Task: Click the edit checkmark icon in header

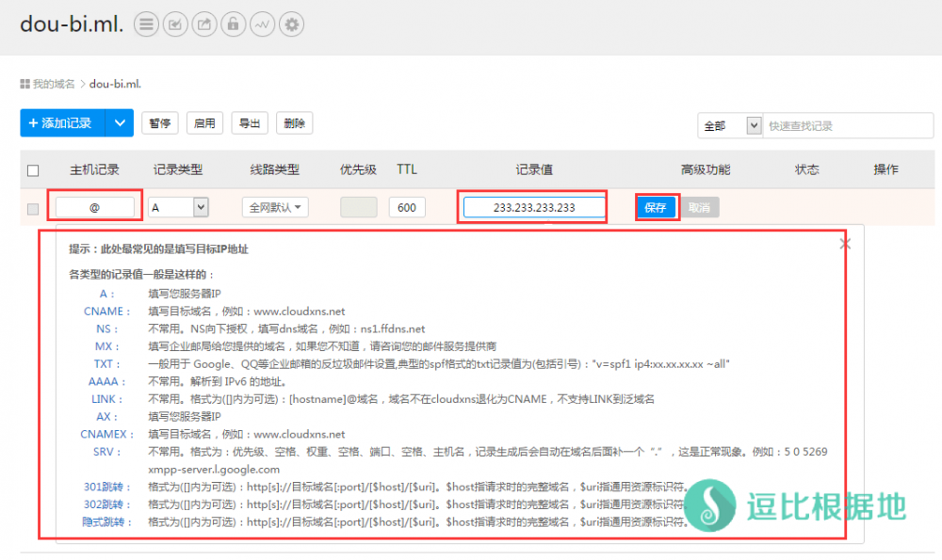Action: pos(174,24)
